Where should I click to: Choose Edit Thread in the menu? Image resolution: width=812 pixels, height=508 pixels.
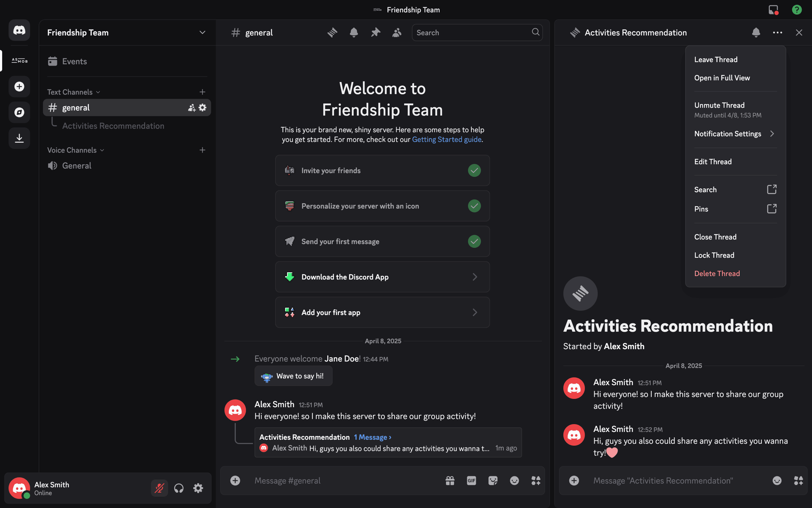[x=735, y=162]
